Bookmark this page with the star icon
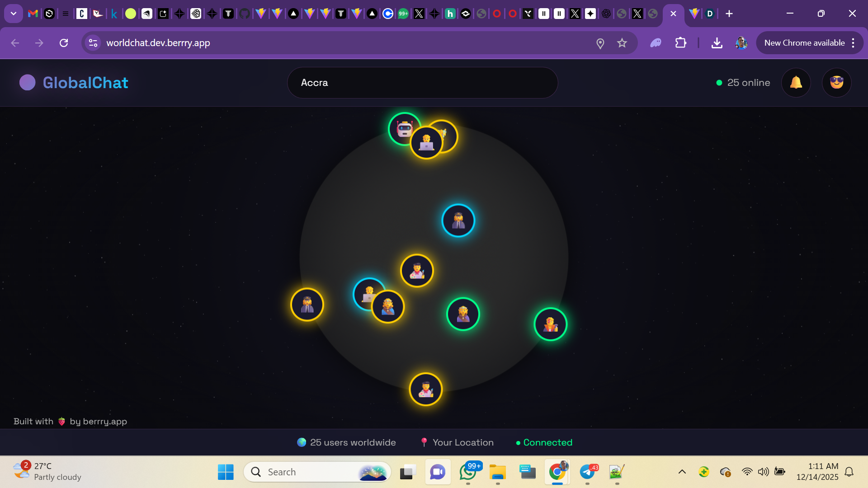868x488 pixels. coord(622,43)
